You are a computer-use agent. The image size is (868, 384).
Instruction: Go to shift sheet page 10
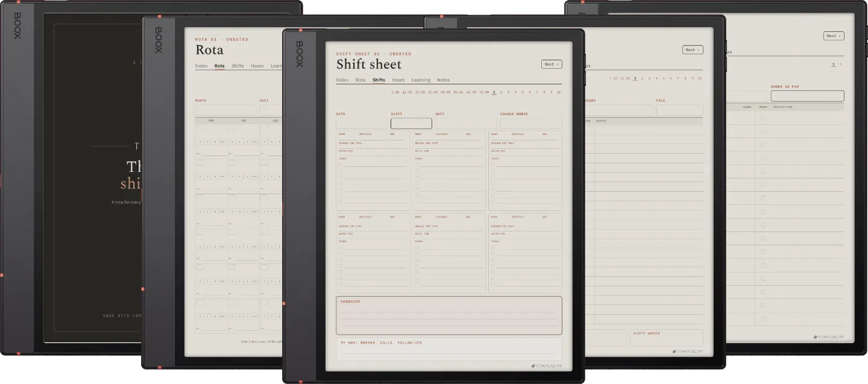[x=559, y=92]
